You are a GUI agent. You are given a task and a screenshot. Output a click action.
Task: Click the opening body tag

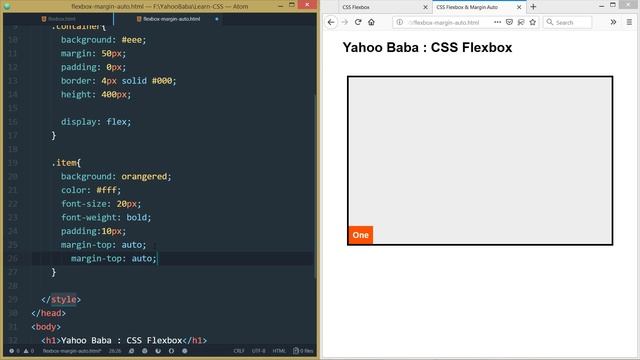pyautogui.click(x=46, y=327)
